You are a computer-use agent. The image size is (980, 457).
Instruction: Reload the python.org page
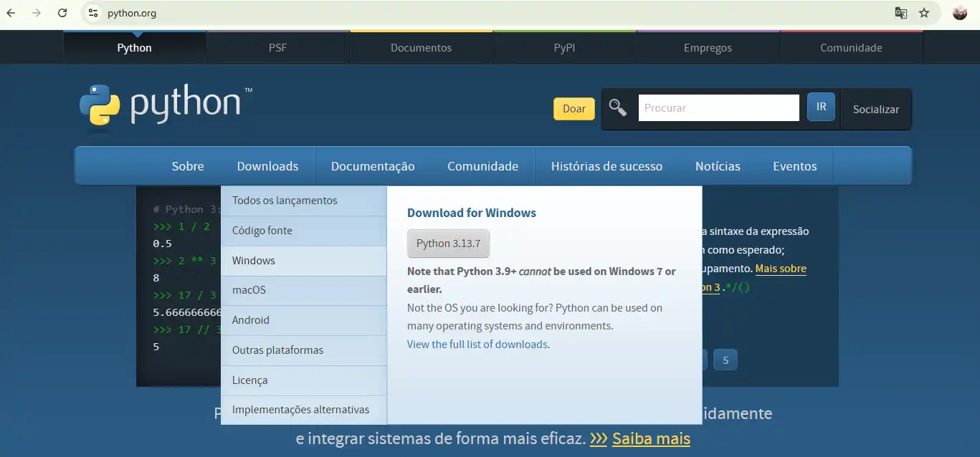[x=62, y=13]
